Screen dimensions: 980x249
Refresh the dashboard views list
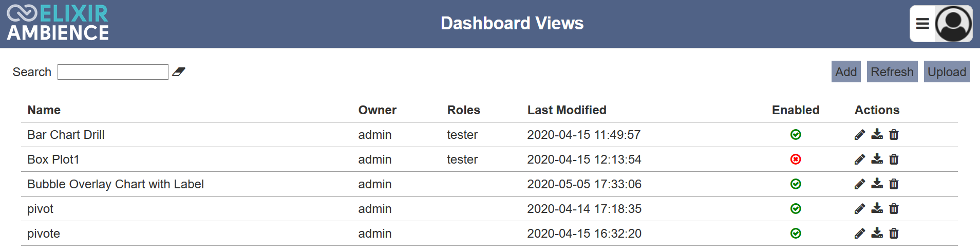[x=892, y=72]
